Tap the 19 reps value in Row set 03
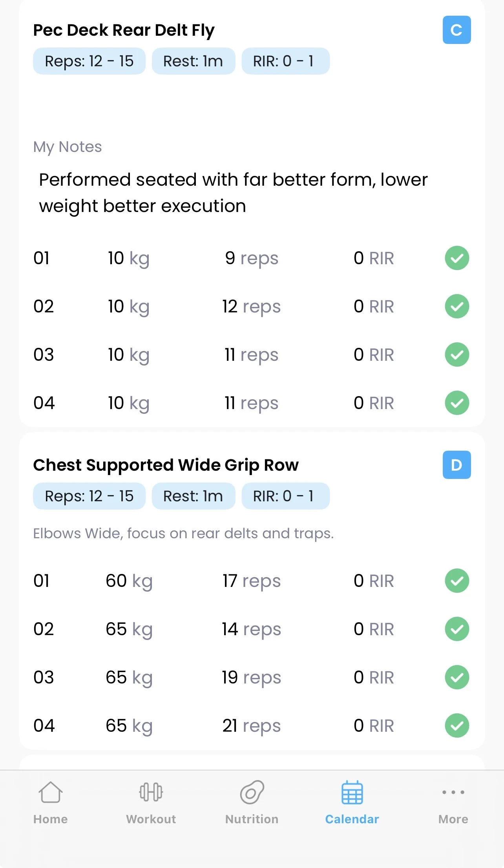The image size is (504, 868). point(251,678)
